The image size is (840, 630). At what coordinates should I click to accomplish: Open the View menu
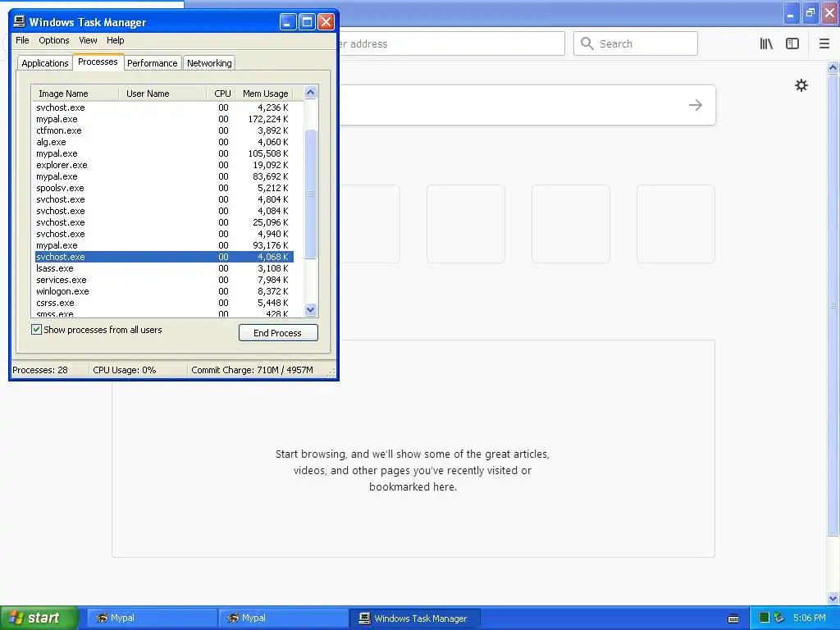[88, 40]
